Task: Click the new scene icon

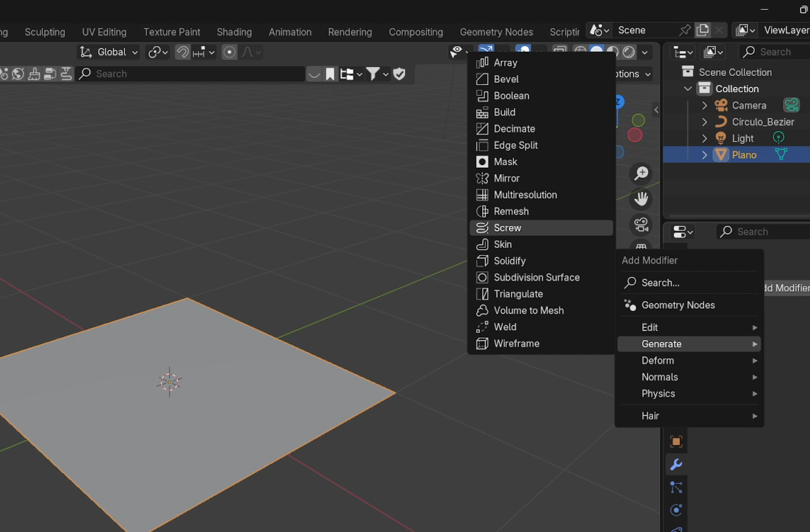Action: (x=703, y=30)
